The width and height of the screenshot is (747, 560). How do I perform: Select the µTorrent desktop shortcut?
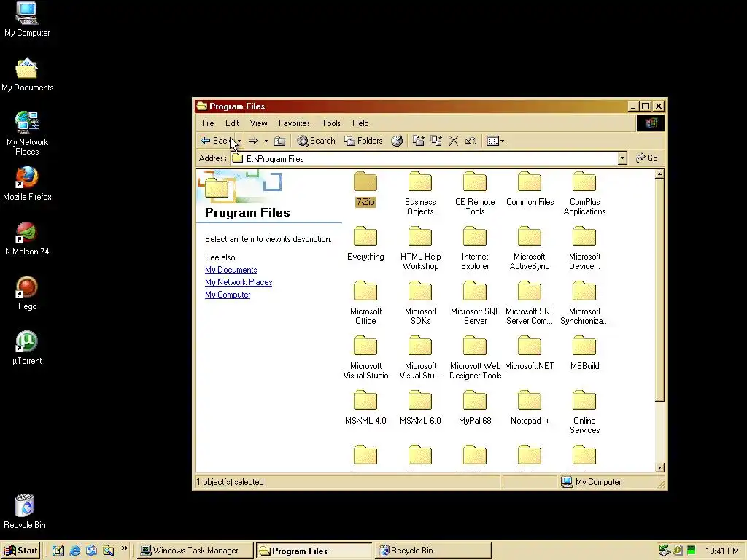[27, 348]
